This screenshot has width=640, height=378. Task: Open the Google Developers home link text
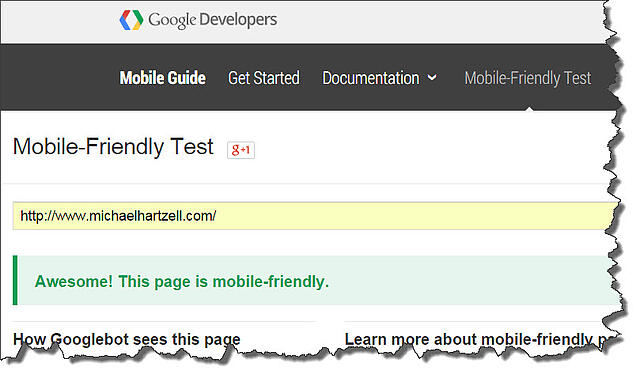coord(212,20)
